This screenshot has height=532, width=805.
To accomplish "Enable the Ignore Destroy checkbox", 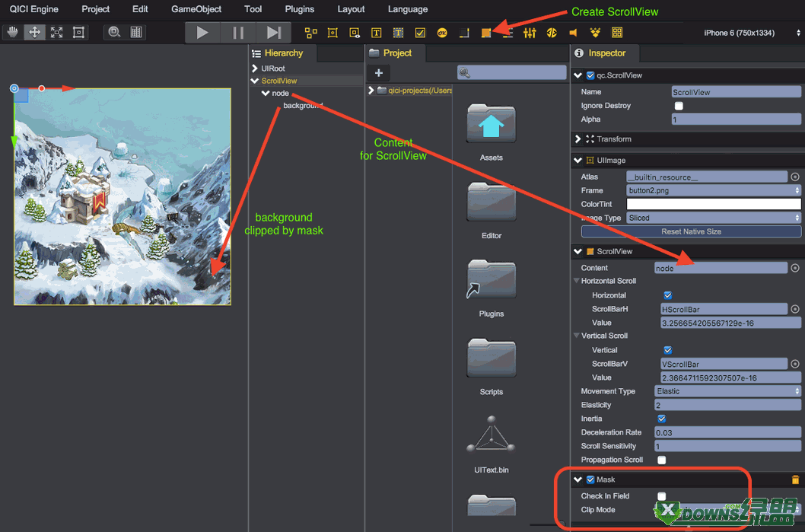I will (x=679, y=106).
